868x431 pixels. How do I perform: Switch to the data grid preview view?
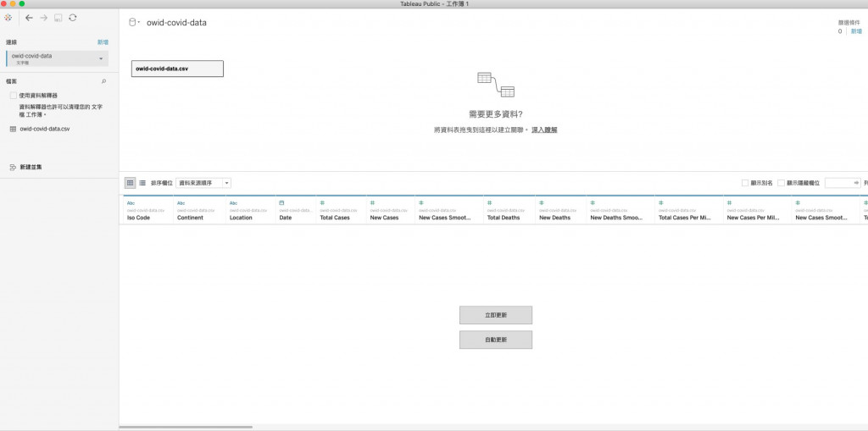pyautogui.click(x=130, y=183)
